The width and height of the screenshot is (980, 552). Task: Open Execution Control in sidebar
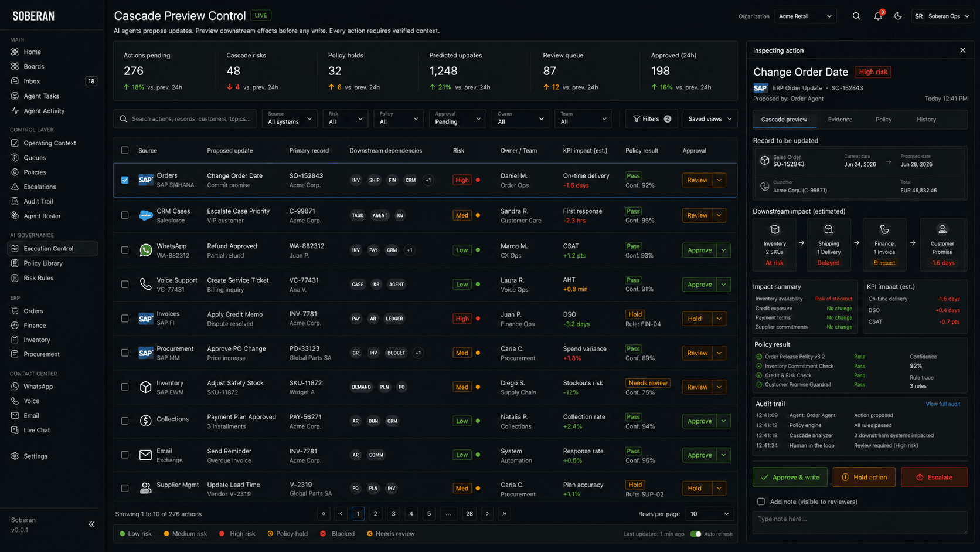click(53, 249)
